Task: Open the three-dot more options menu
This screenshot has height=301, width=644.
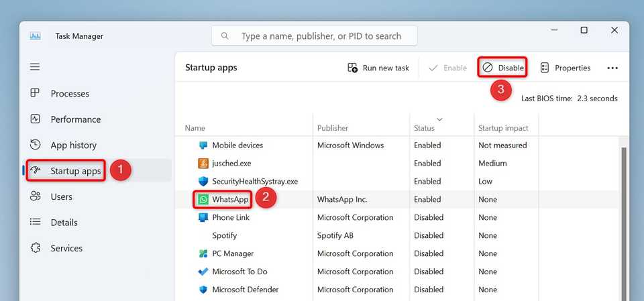Action: point(612,68)
